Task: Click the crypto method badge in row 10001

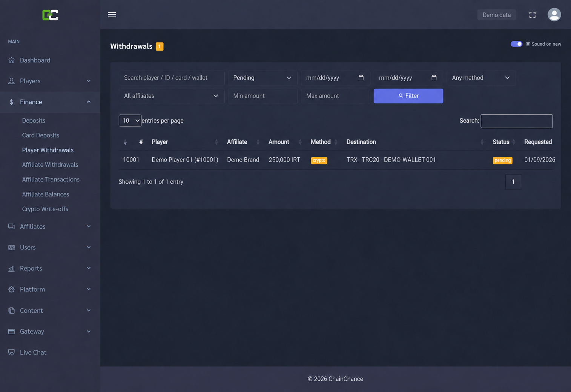Action: [x=319, y=160]
